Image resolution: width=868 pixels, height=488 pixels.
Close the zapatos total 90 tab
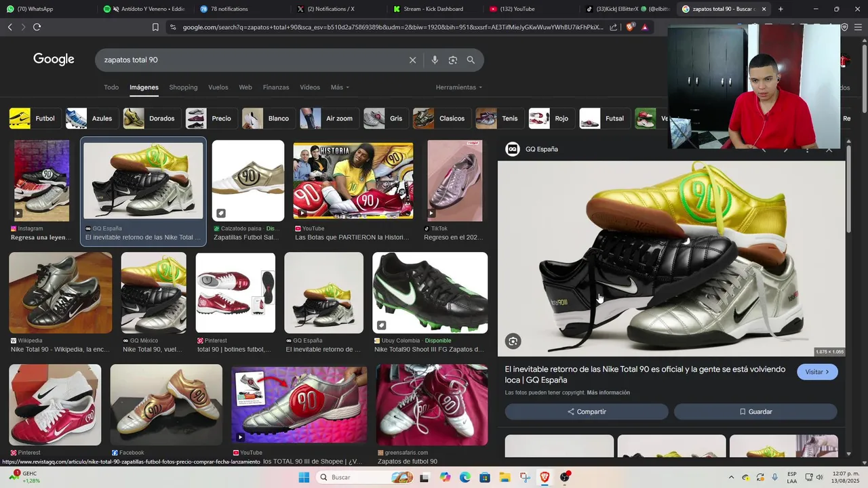764,9
